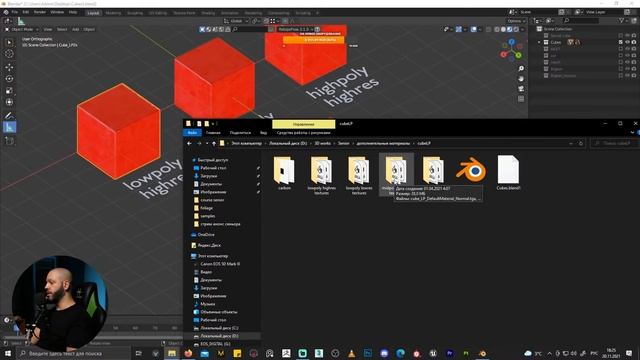Image resolution: width=640 pixels, height=360 pixels.
Task: Click the viewport pan hand icon
Action: tap(521, 79)
